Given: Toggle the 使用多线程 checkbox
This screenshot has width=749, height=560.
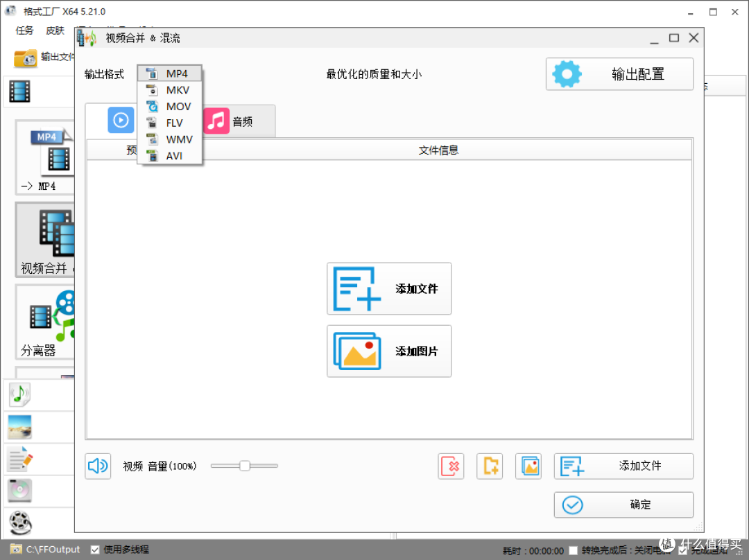Looking at the screenshot, I should tap(95, 550).
